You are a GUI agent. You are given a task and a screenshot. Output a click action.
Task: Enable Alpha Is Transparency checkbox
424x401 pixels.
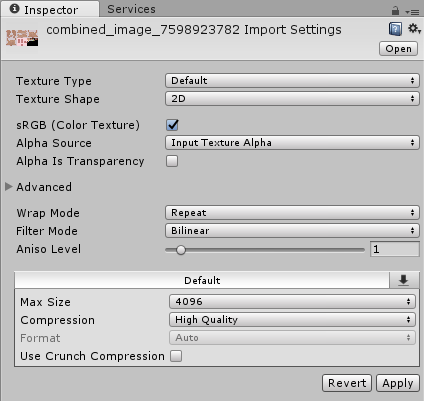tap(172, 161)
